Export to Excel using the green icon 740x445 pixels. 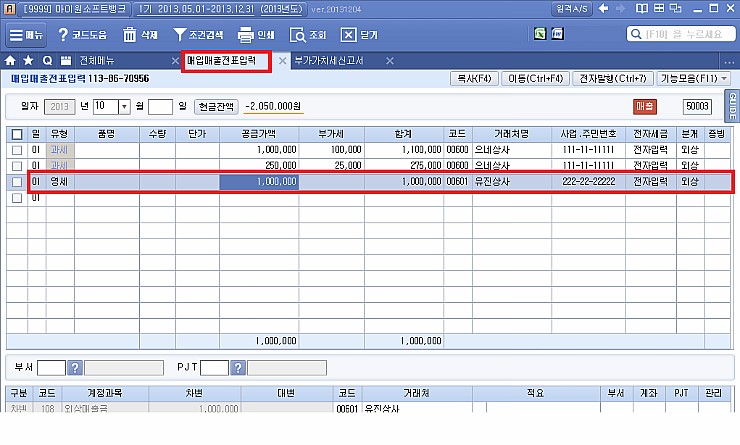pyautogui.click(x=540, y=34)
